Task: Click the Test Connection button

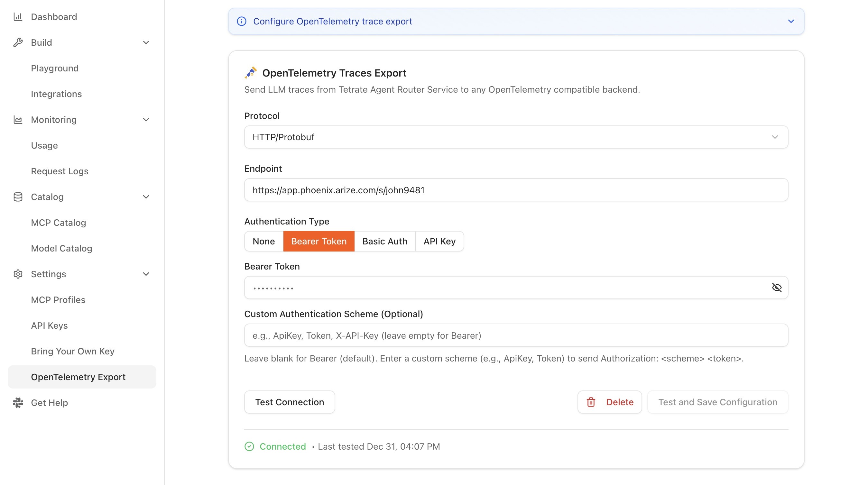Action: 290,402
